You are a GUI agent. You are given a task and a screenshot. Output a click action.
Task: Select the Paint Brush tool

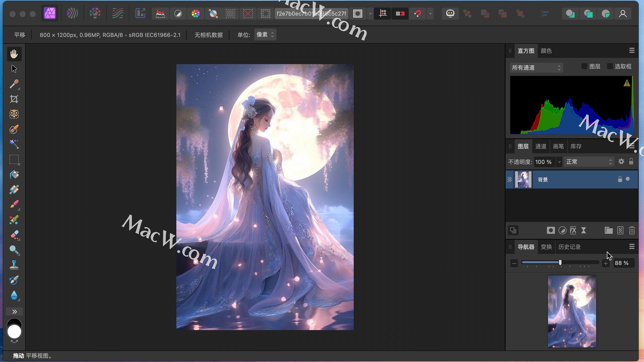point(14,204)
